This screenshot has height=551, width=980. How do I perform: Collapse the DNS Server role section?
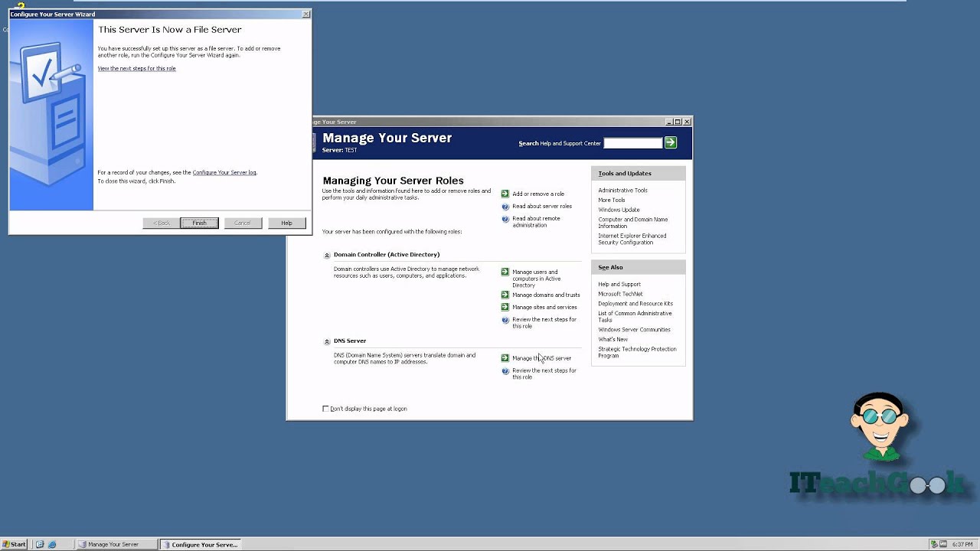tap(327, 341)
